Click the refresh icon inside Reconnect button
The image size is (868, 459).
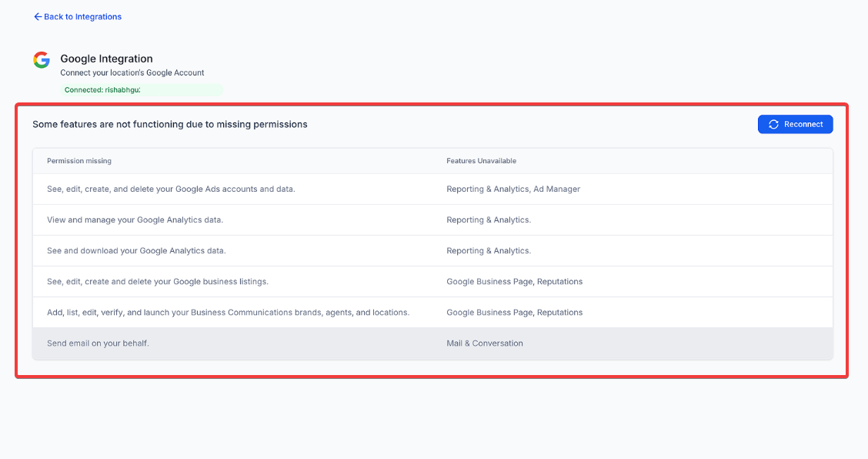(x=773, y=125)
